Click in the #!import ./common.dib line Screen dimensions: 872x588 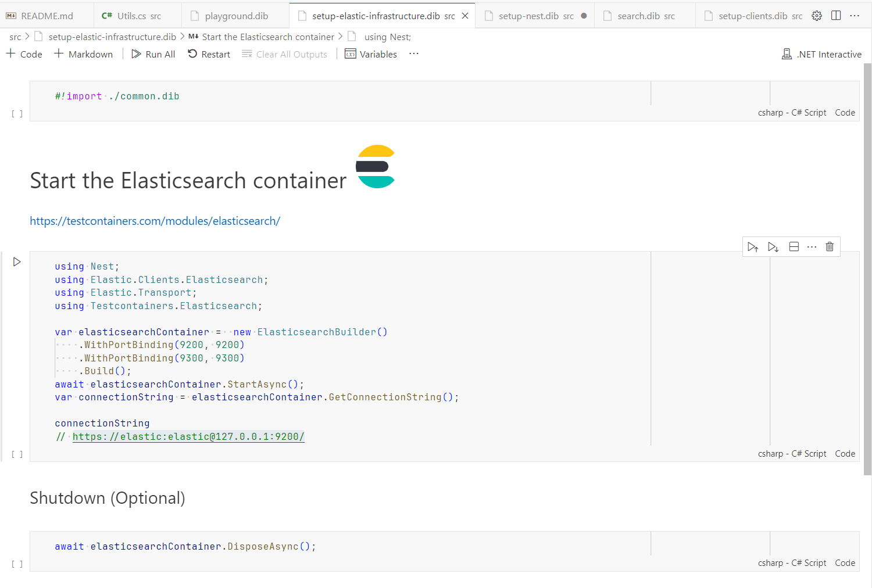point(117,96)
